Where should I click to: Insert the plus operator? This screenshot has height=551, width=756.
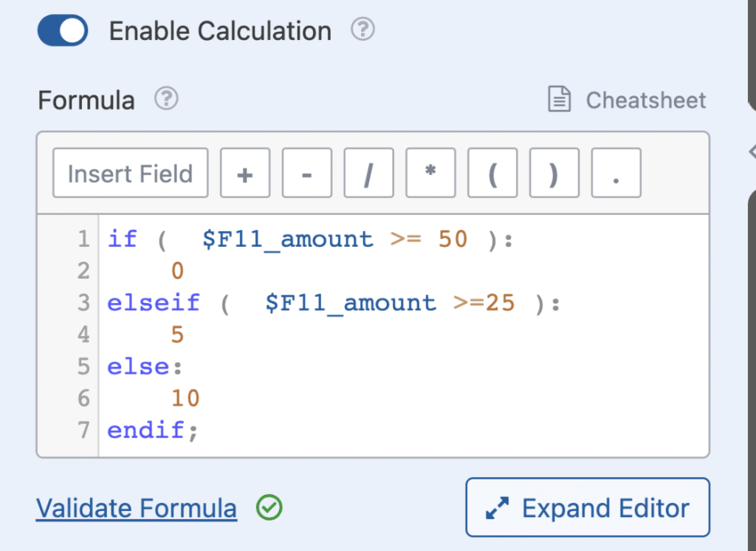(x=245, y=174)
